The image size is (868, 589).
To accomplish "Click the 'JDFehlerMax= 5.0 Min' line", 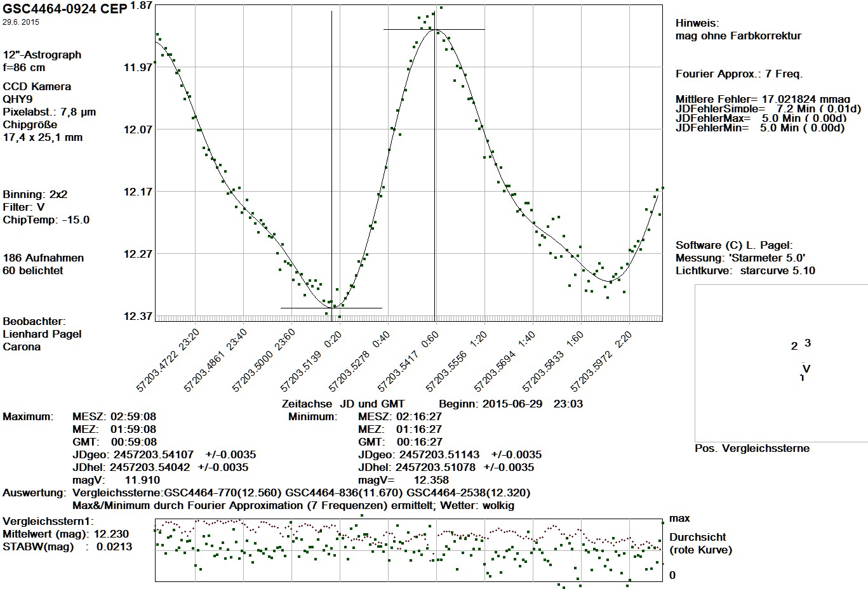I will 761,118.
